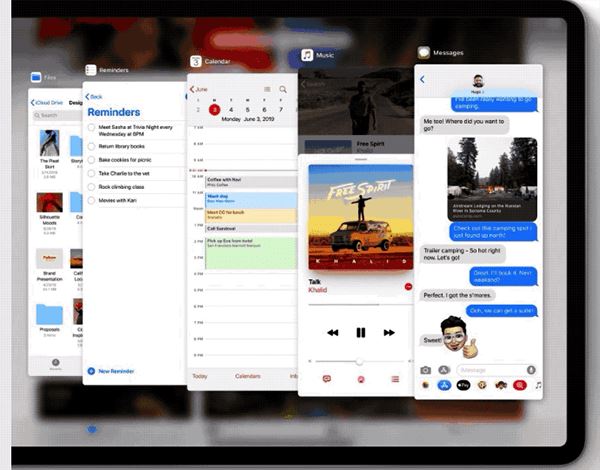The image size is (600, 470).
Task: Tap Calendars tab in Calendar
Action: pos(248,376)
